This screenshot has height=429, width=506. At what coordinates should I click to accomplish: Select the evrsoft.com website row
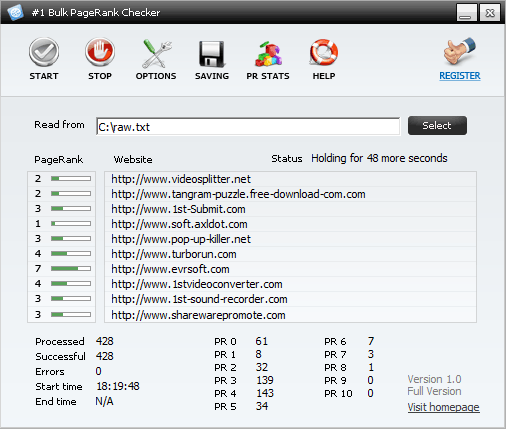[290, 269]
